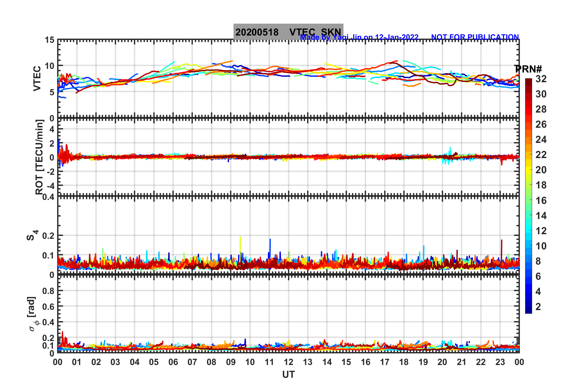577x392 pixels.
Task: Click the x-axis hour label '03'
Action: (115, 362)
